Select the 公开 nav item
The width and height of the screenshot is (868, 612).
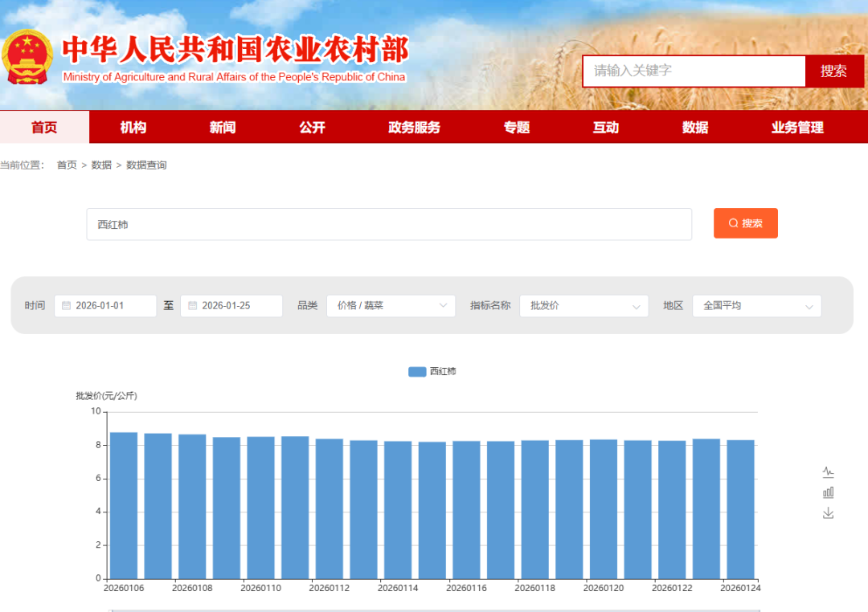tap(312, 127)
